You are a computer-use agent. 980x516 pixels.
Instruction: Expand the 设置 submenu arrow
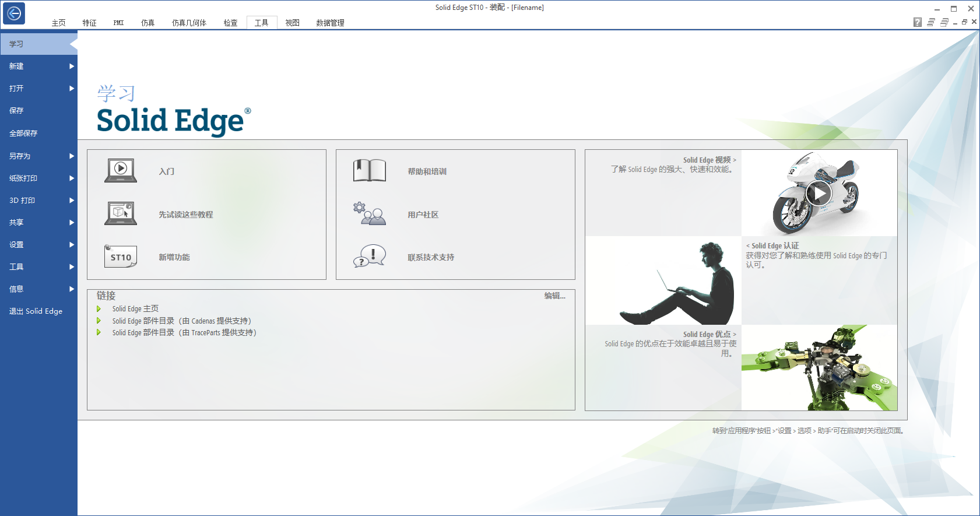tap(72, 245)
